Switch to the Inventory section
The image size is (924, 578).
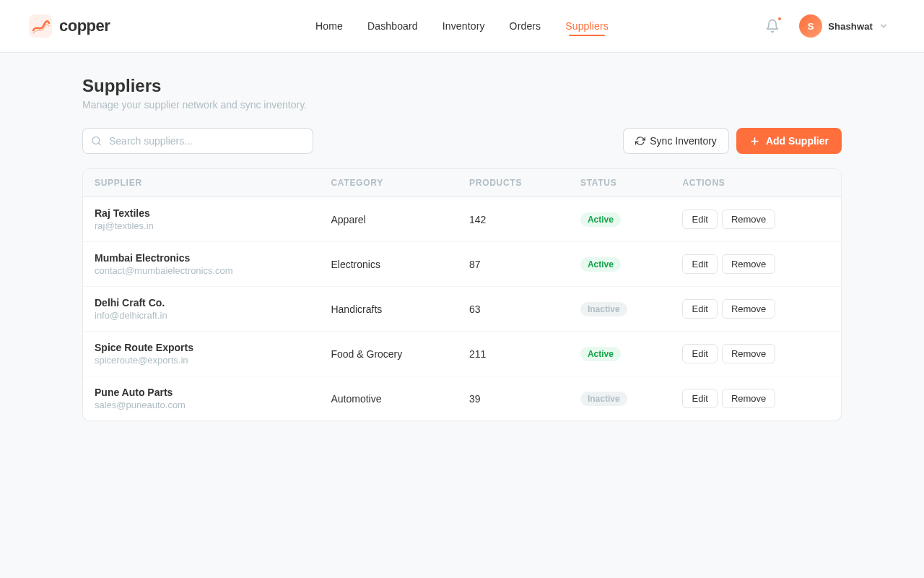coord(463,26)
